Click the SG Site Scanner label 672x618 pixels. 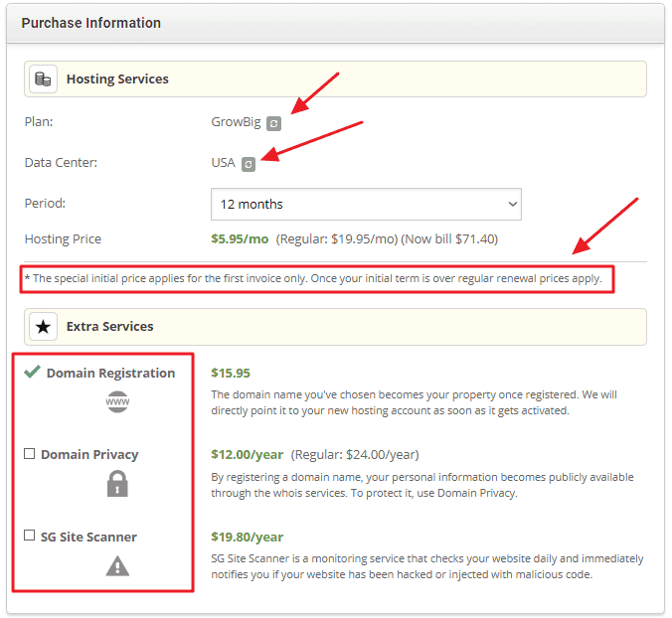click(x=88, y=538)
